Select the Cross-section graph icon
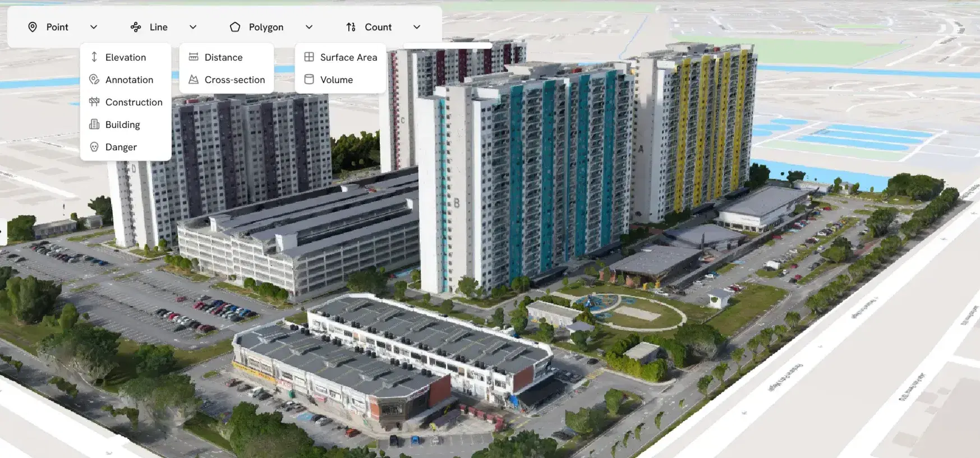Image resolution: width=980 pixels, height=458 pixels. click(194, 80)
